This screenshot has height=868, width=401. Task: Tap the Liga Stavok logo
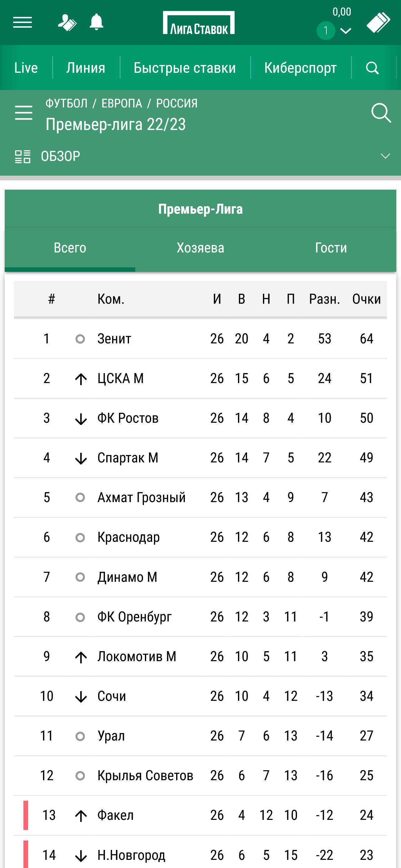(199, 23)
